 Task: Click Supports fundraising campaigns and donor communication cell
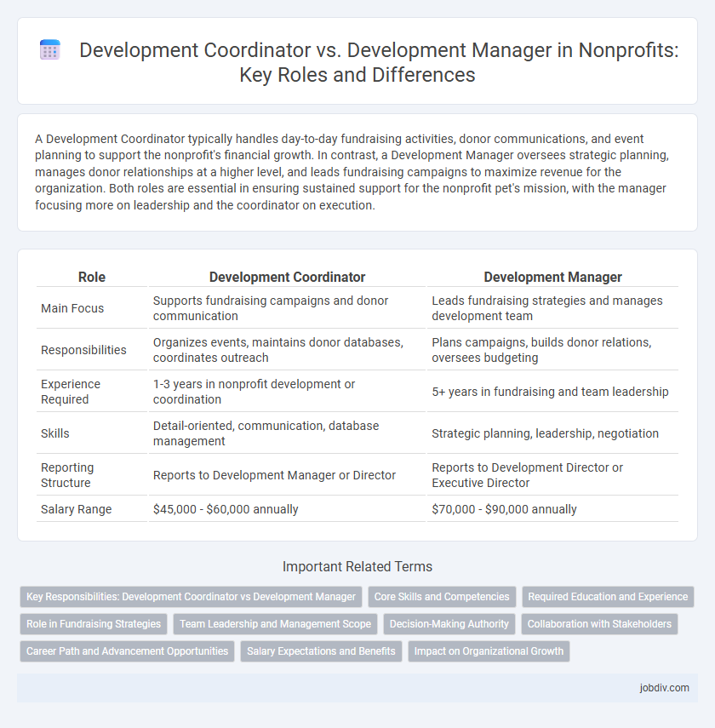(287, 308)
